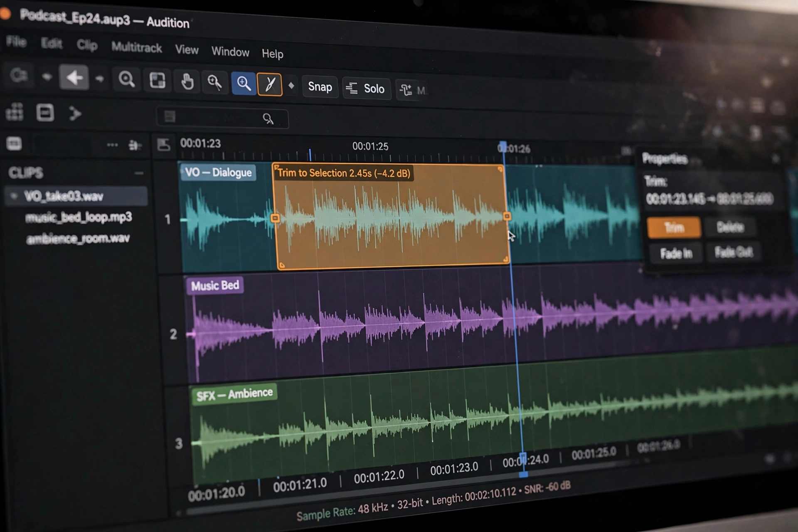Viewport: 798px width, 532px height.
Task: Click the VO — Dialogue track label
Action: point(218,172)
